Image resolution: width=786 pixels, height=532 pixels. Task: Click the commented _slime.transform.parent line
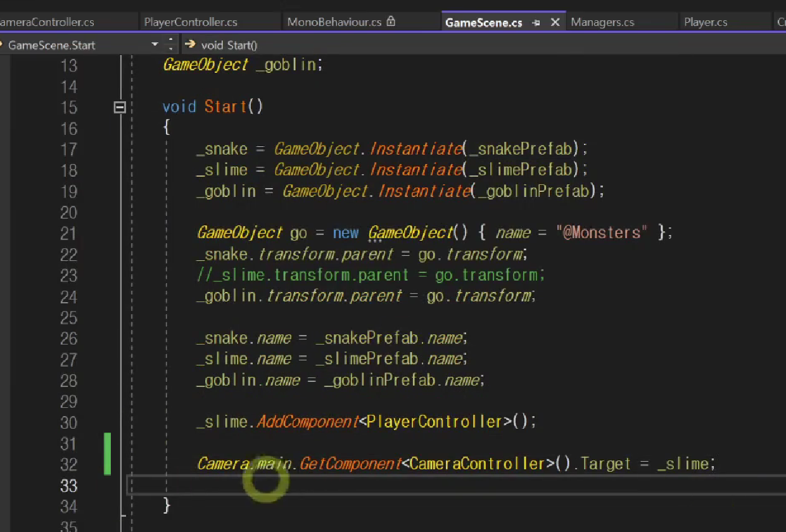point(371,275)
